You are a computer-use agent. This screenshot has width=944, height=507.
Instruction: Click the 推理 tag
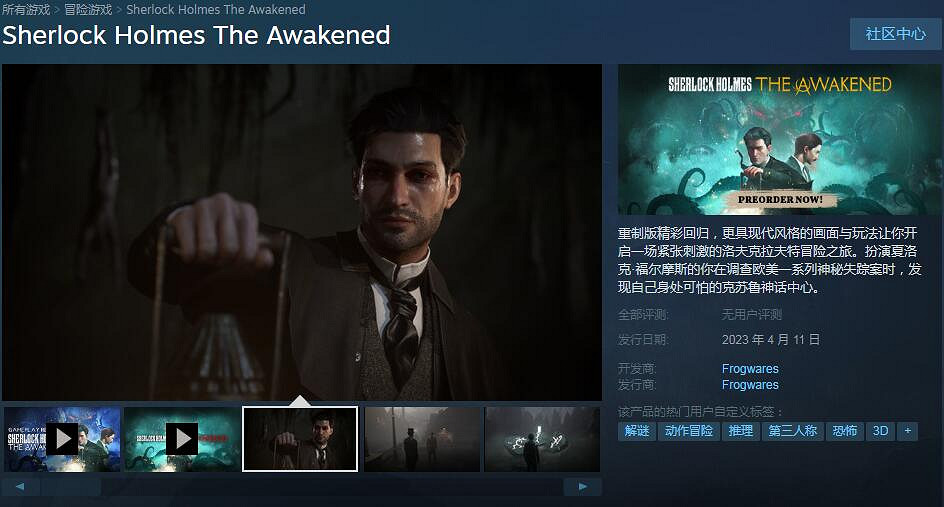pyautogui.click(x=741, y=431)
